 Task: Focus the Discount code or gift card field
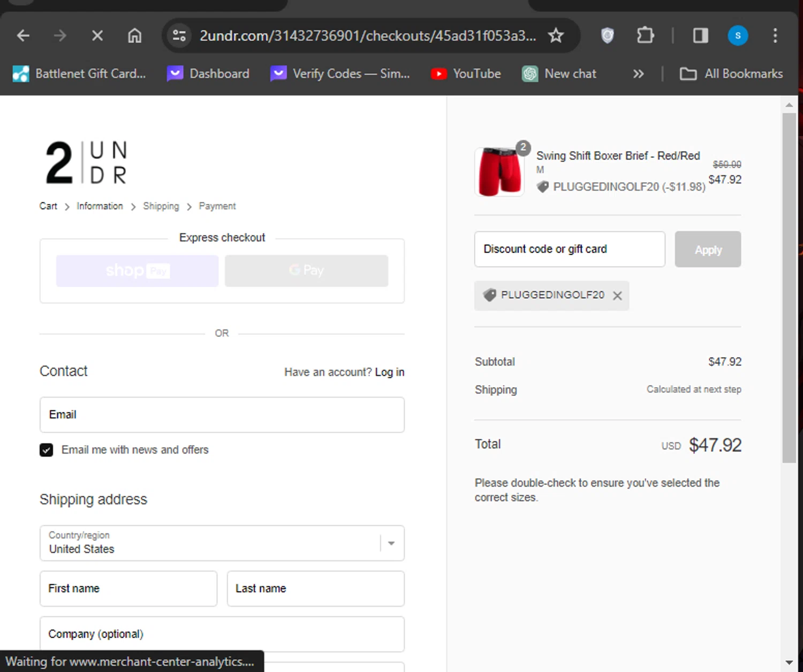click(570, 249)
